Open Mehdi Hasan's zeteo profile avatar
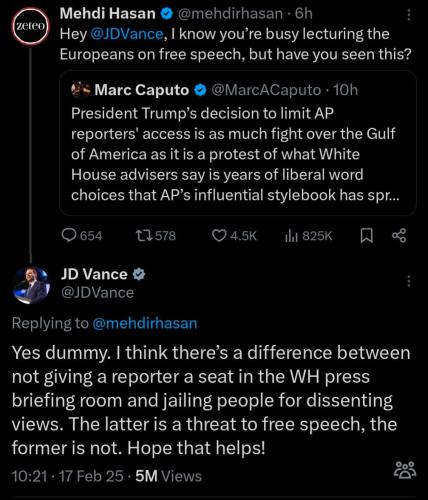 [x=31, y=26]
